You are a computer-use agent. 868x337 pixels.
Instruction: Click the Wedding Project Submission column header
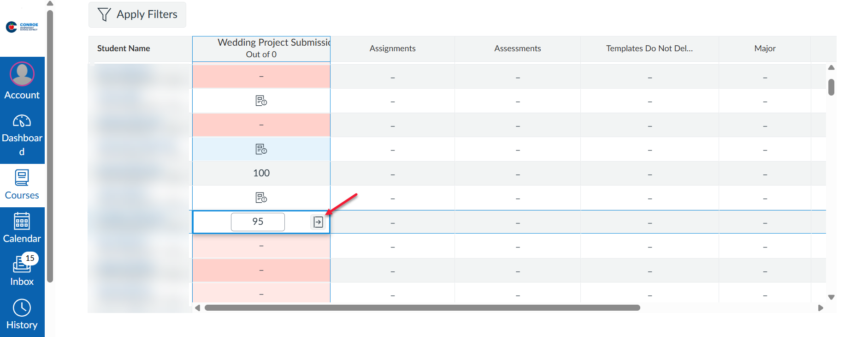click(x=261, y=48)
